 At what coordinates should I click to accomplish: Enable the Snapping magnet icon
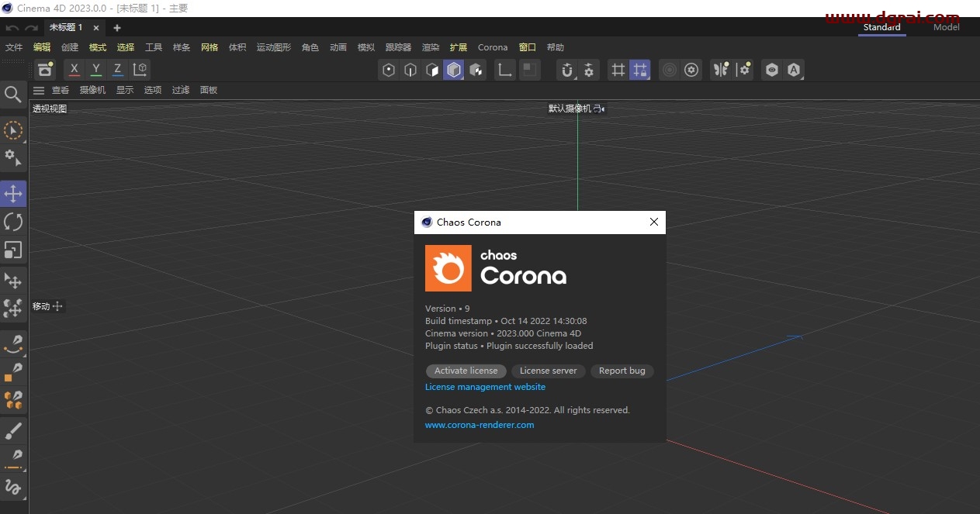tap(569, 70)
